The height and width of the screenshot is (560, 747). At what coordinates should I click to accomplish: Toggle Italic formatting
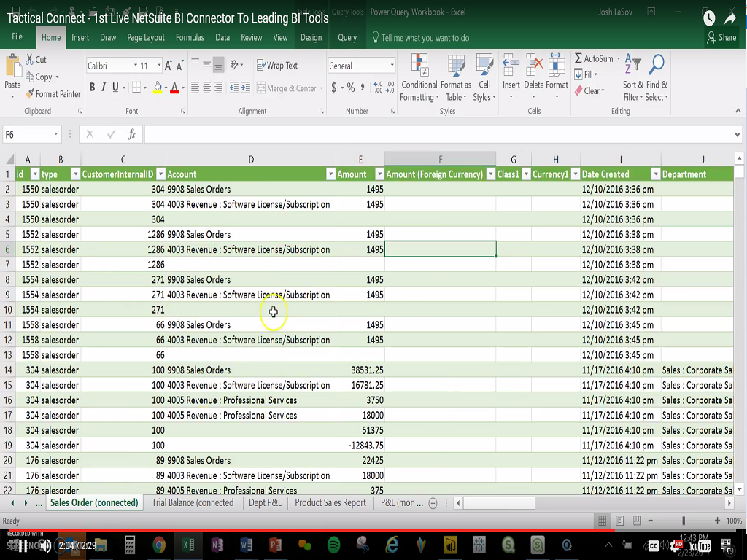click(x=104, y=87)
